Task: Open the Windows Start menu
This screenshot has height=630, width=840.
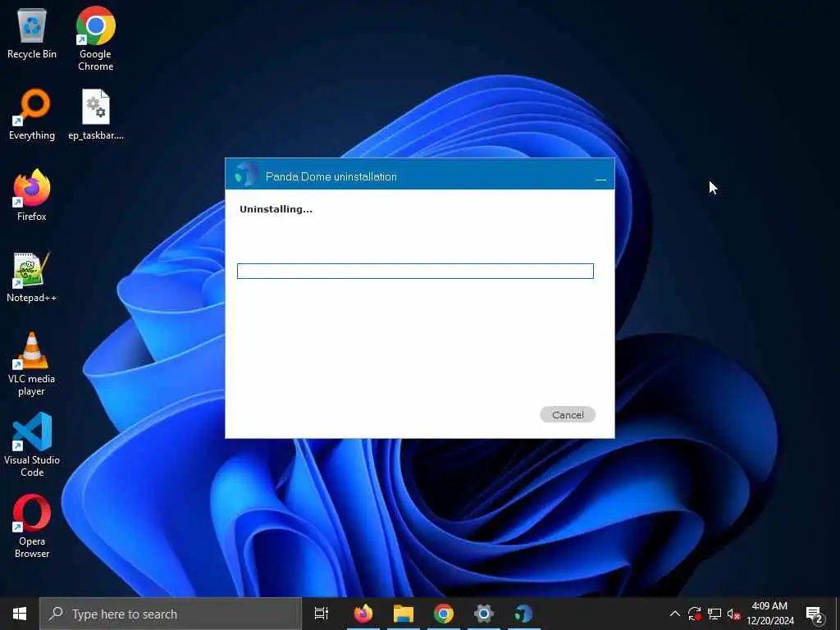Action: [20, 614]
